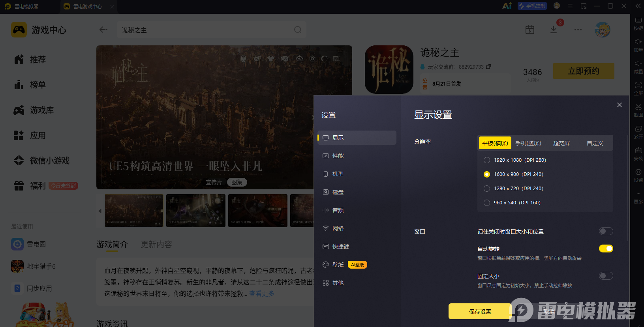Select the 图集 media tab
The image size is (644, 327).
tap(237, 182)
